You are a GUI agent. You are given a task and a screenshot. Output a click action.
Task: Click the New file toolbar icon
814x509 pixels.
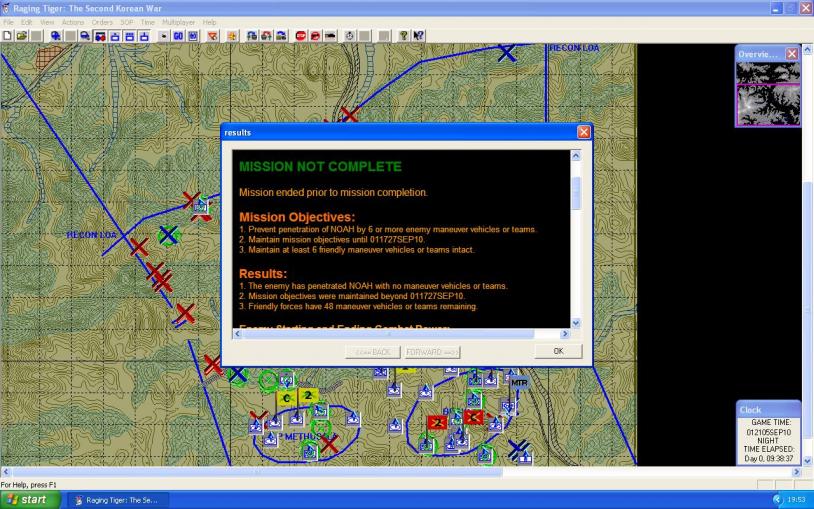point(7,35)
